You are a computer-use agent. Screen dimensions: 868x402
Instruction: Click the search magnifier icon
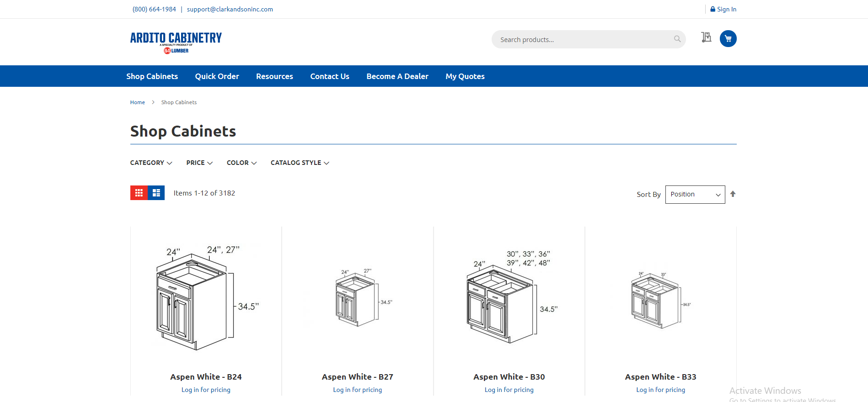pyautogui.click(x=677, y=39)
